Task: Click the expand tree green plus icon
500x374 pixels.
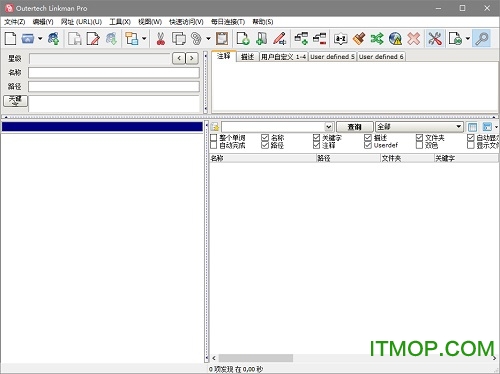Action: click(x=301, y=39)
